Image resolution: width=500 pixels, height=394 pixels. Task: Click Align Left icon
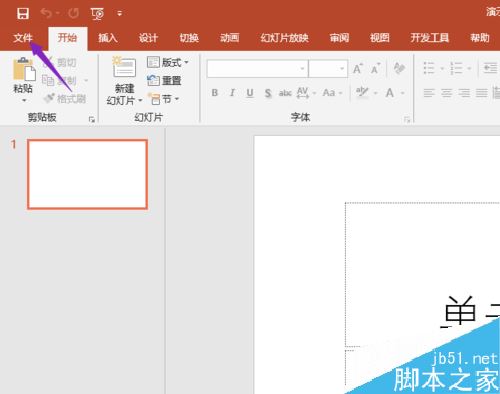429,93
